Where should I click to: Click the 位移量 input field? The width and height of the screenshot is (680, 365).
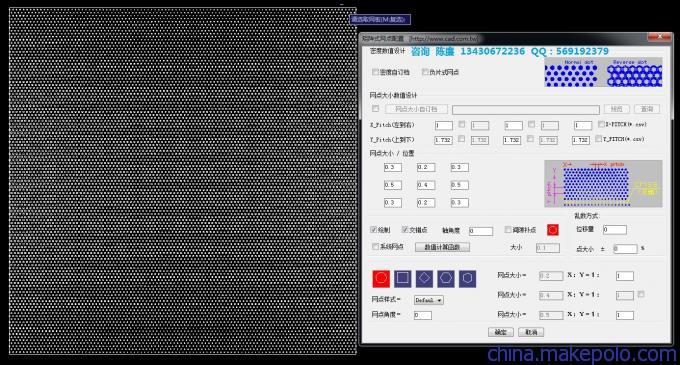point(615,230)
